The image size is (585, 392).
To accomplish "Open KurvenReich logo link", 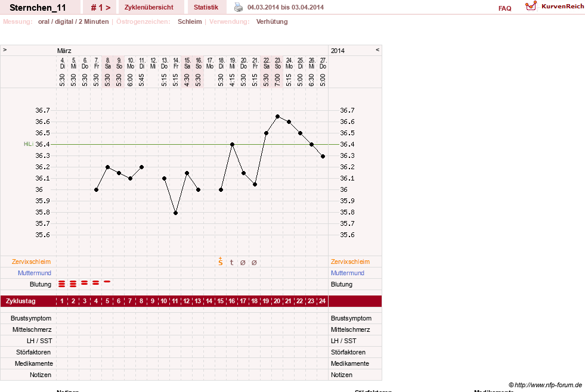I will coord(555,7).
